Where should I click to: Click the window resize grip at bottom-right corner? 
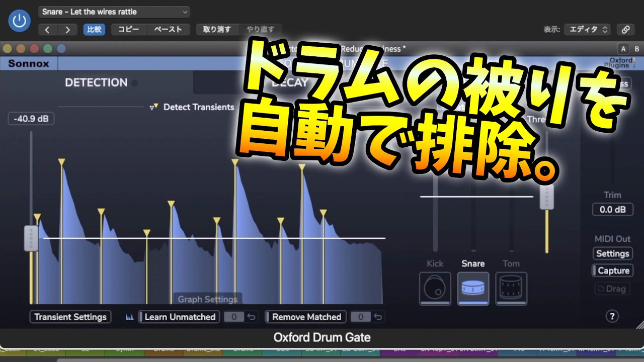pos(639,324)
